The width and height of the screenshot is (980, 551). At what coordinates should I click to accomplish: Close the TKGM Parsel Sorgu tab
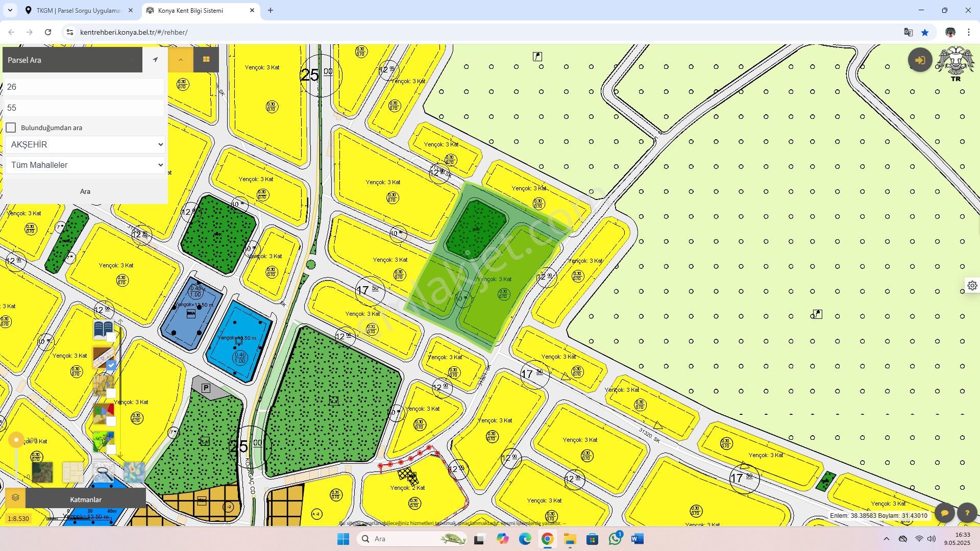(131, 10)
